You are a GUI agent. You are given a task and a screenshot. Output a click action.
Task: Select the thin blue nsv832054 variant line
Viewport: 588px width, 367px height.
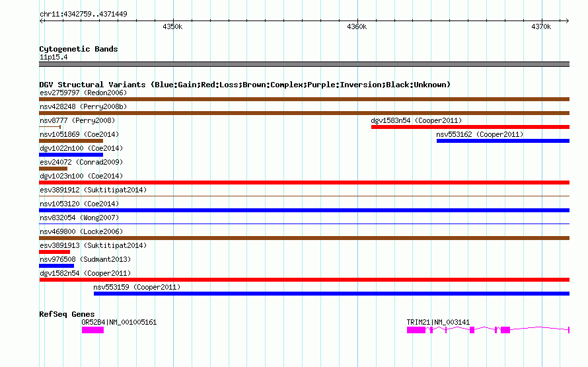tap(304, 224)
